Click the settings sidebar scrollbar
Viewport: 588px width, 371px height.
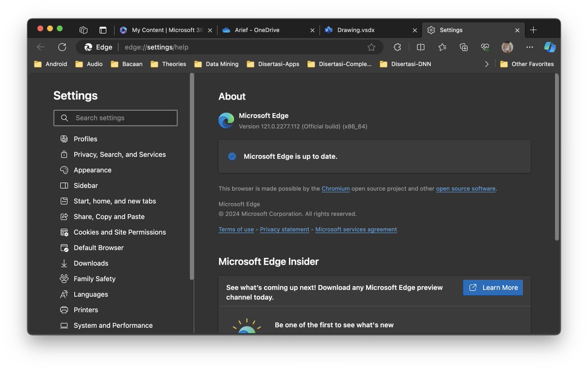tap(192, 176)
